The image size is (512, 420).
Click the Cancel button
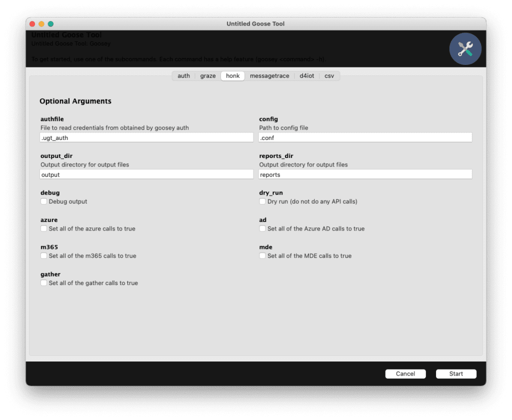click(x=405, y=373)
